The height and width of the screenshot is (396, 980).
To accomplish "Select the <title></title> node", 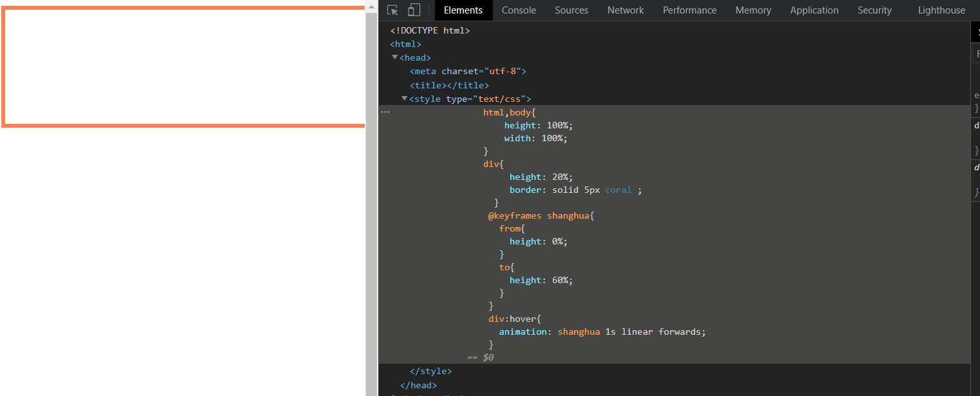I will click(x=449, y=85).
